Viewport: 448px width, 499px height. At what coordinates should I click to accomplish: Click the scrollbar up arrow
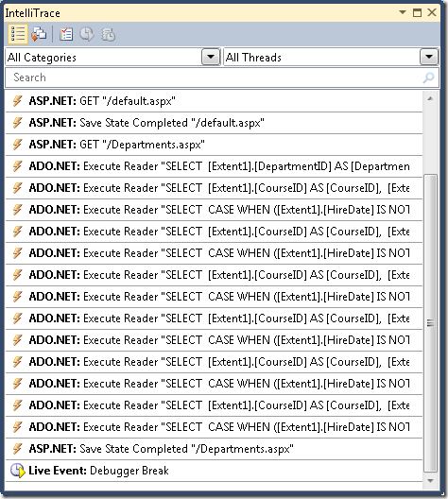click(430, 98)
